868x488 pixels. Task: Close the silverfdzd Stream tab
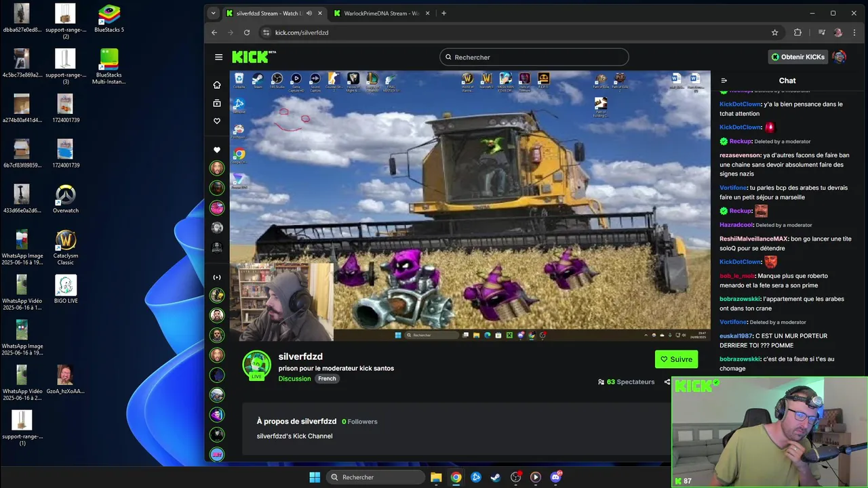[319, 13]
